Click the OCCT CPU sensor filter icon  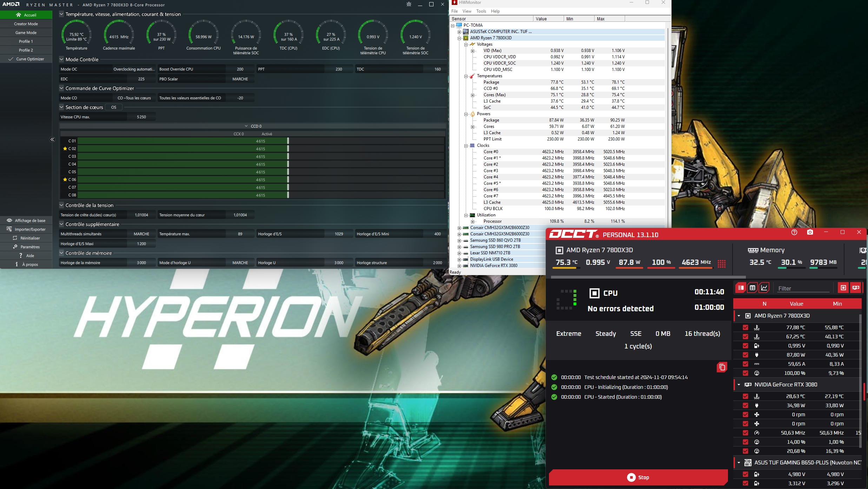coord(843,288)
